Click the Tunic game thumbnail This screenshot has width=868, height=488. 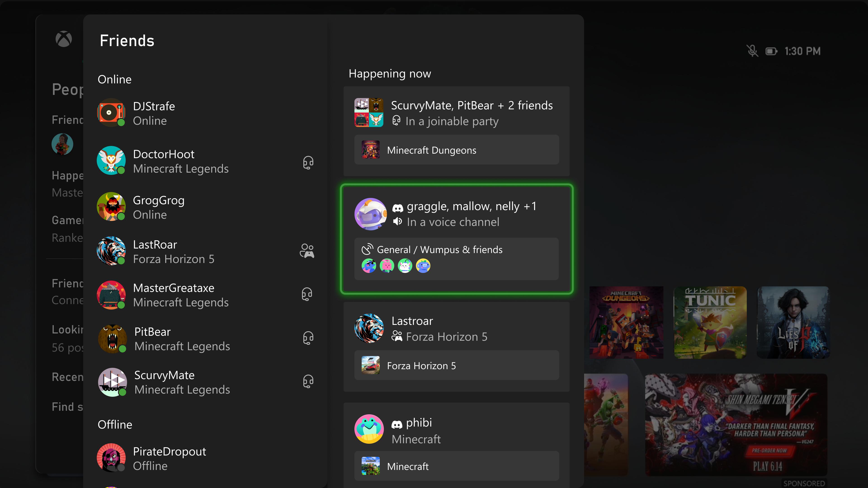pos(710,322)
